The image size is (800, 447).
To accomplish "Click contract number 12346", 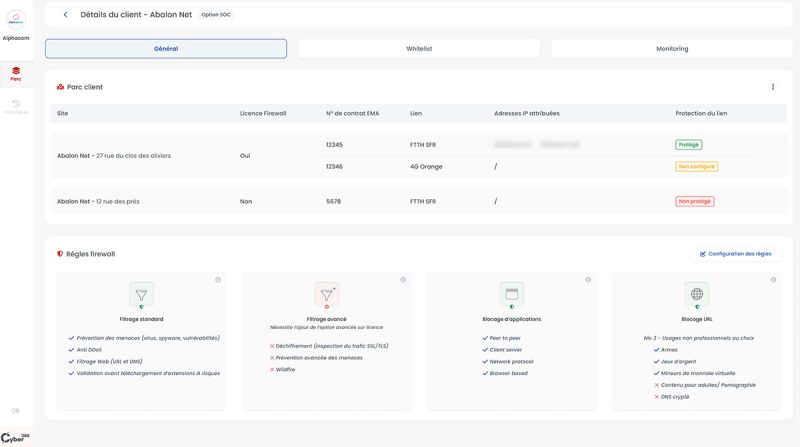I will point(334,166).
